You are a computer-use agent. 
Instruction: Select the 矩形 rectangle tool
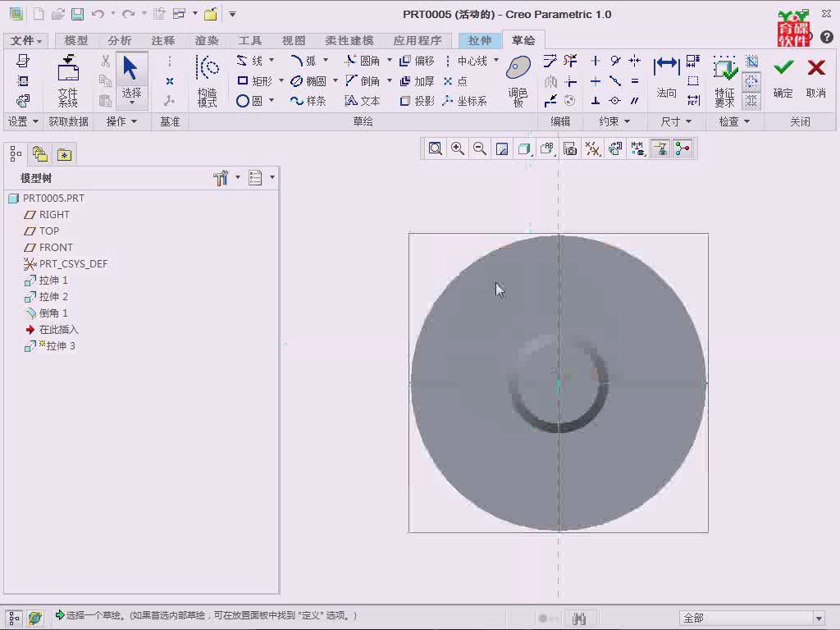254,81
